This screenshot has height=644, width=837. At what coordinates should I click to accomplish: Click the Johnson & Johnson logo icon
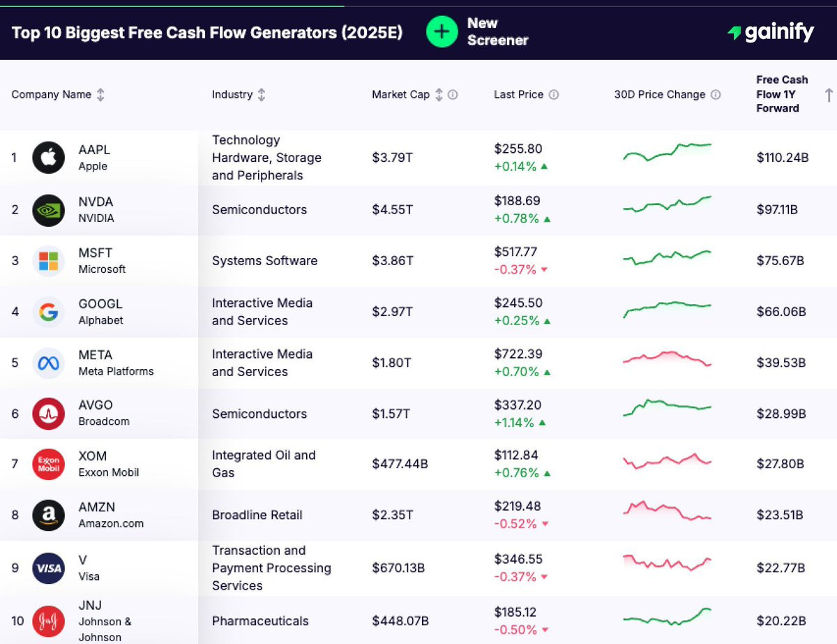pos(49,621)
